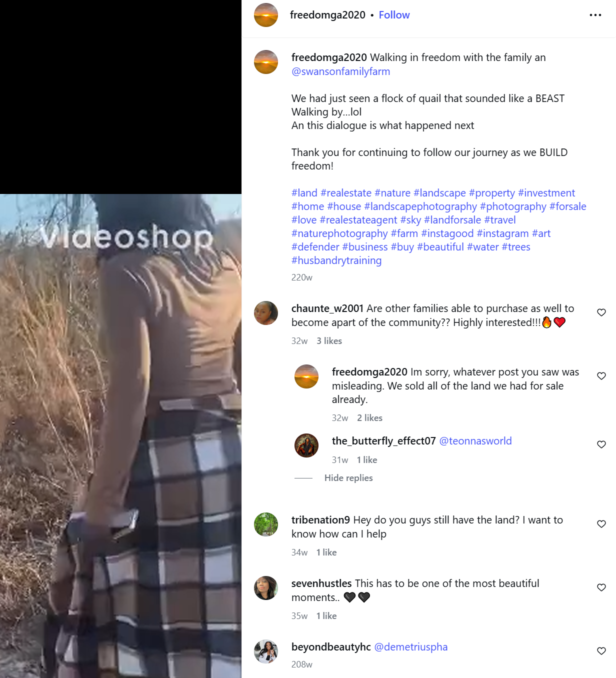The image size is (616, 678).
Task: Open the_butterfly_effect07's avatar
Action: pyautogui.click(x=306, y=445)
